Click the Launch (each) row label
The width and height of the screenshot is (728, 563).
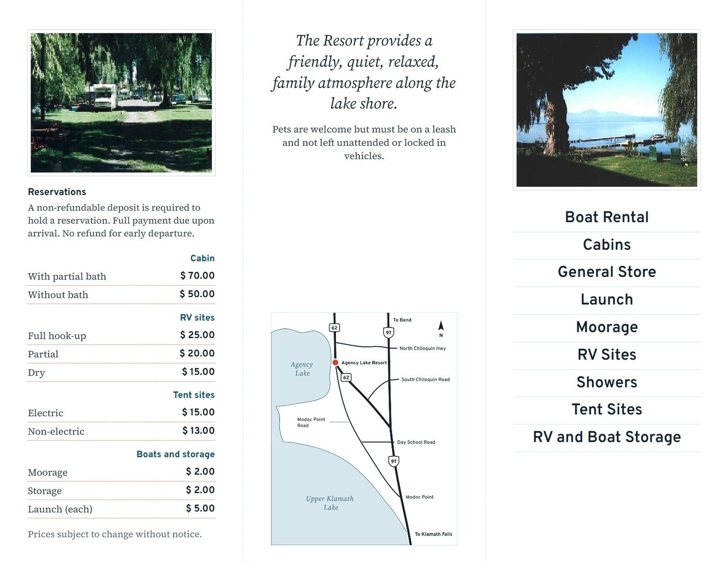60,509
